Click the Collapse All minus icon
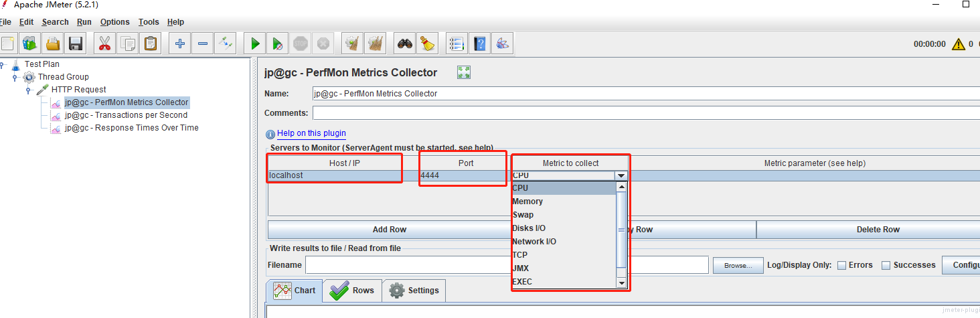This screenshot has width=980, height=318. click(x=202, y=44)
